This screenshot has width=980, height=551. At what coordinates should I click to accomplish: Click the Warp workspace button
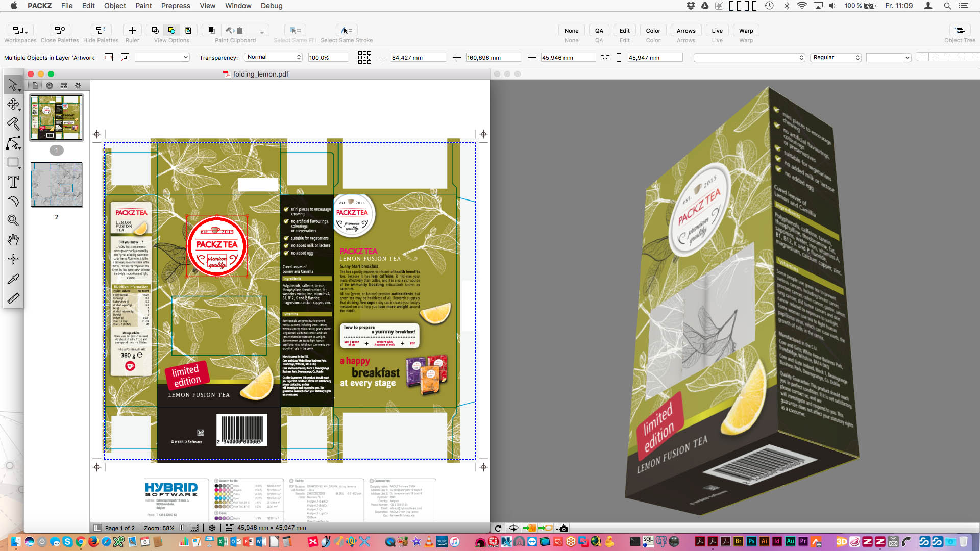[746, 31]
